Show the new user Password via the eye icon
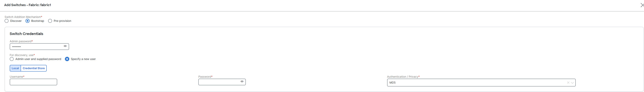This screenshot has width=644, height=92. pos(242,81)
